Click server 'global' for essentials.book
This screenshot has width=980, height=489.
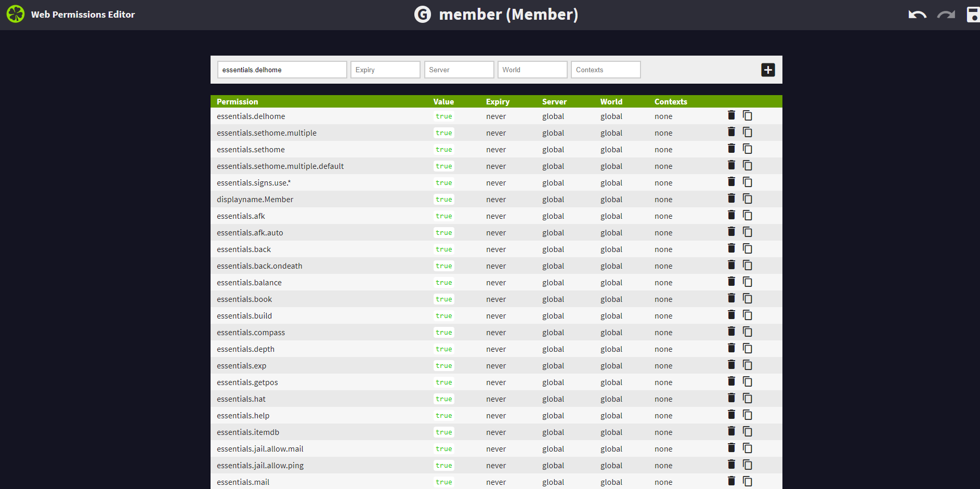pyautogui.click(x=553, y=299)
